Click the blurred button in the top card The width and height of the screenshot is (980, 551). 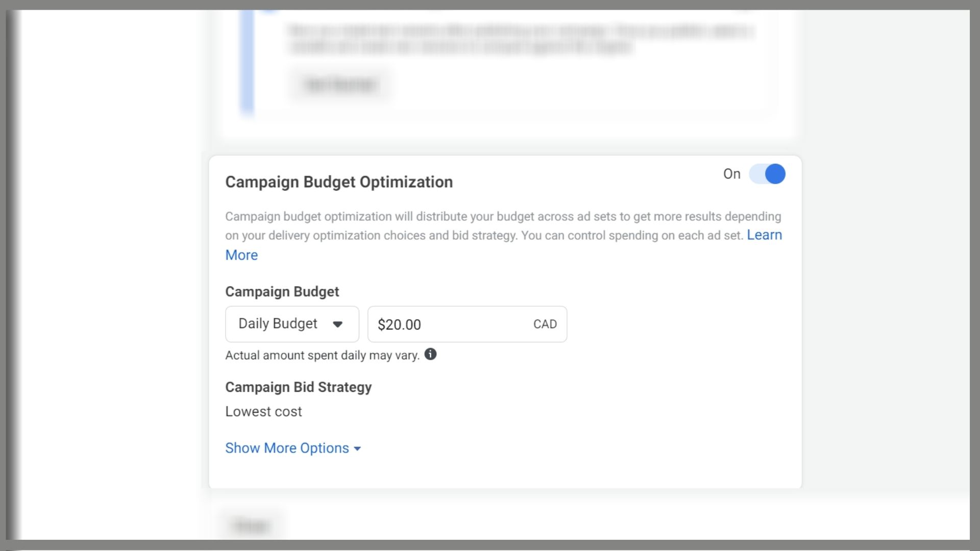pyautogui.click(x=340, y=85)
